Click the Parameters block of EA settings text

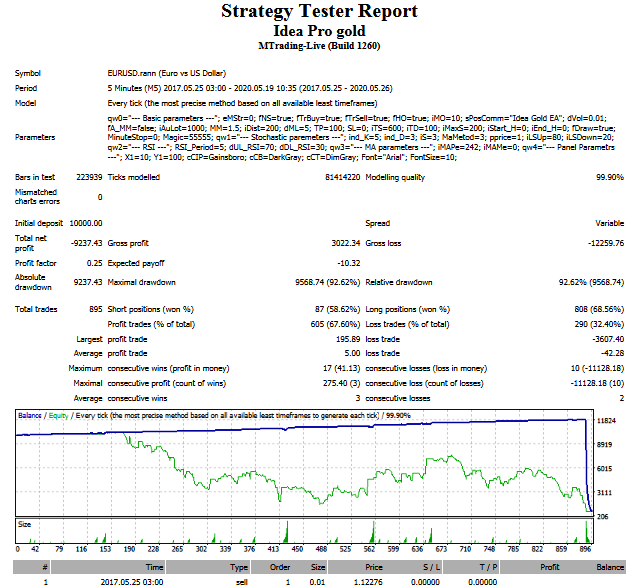click(x=361, y=138)
